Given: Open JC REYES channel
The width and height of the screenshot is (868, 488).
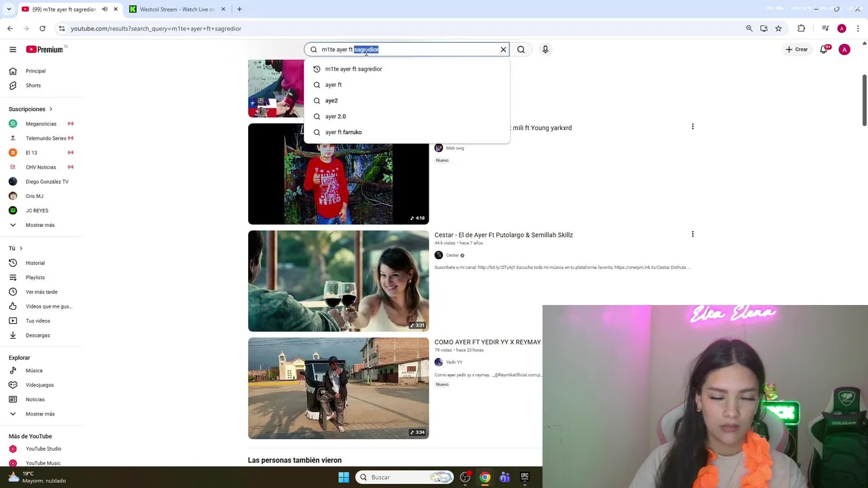Looking at the screenshot, I should point(37,211).
